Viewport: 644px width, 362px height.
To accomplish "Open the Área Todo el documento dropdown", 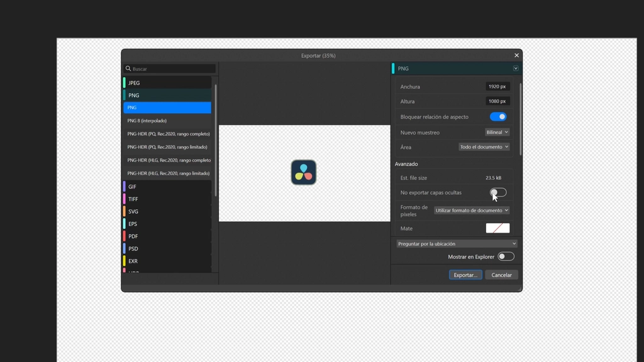I will (484, 147).
